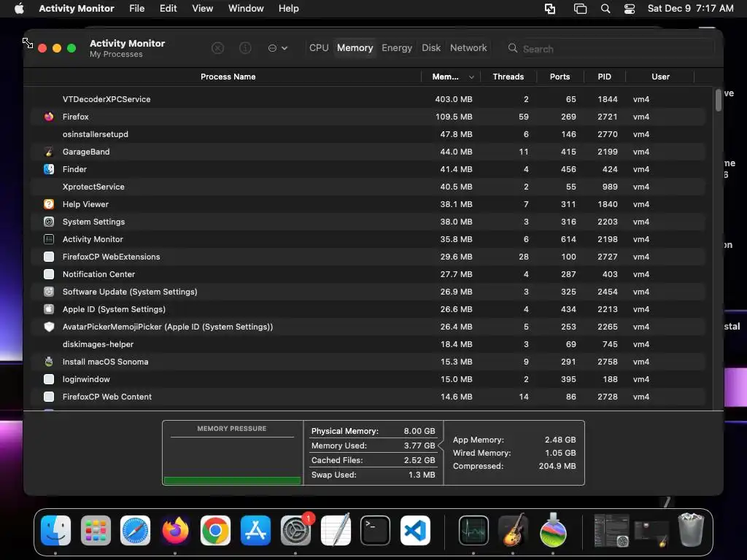The height and width of the screenshot is (560, 747).
Task: Launch Google Chrome from the Dock
Action: [215, 531]
